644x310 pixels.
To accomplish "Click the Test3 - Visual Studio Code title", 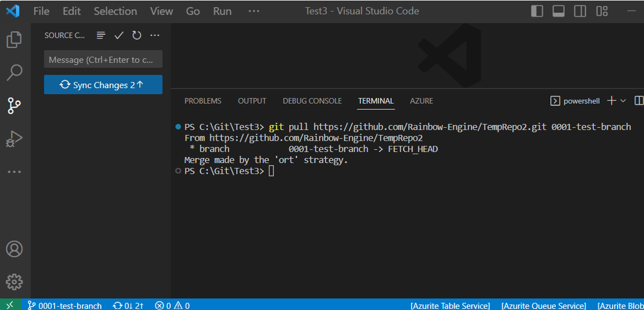I will coord(362,11).
